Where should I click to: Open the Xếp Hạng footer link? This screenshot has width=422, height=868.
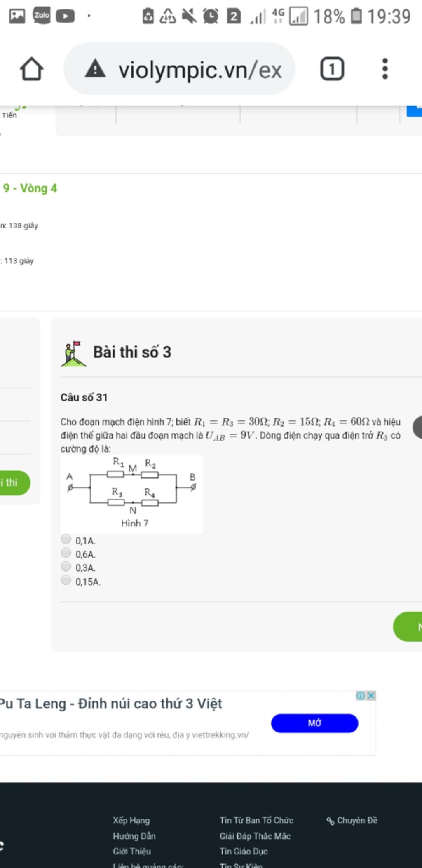click(x=131, y=821)
